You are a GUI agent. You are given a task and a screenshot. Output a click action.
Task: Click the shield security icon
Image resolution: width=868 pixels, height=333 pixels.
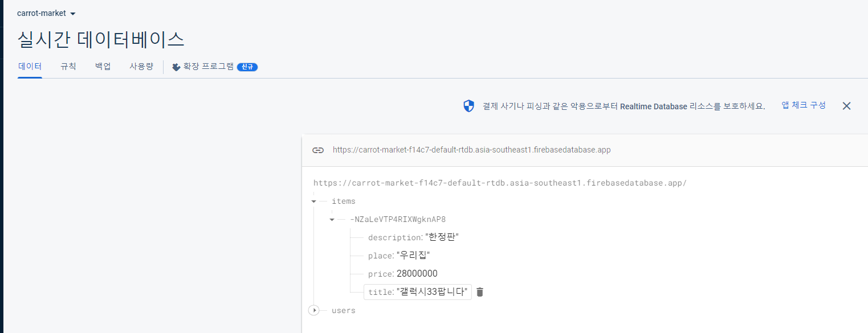tap(468, 106)
